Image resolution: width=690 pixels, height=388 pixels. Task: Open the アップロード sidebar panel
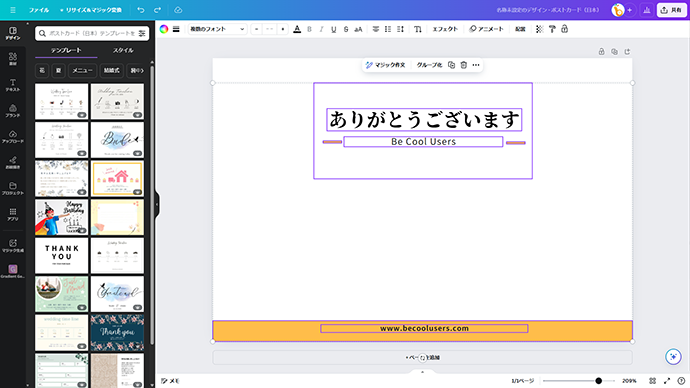tap(13, 137)
